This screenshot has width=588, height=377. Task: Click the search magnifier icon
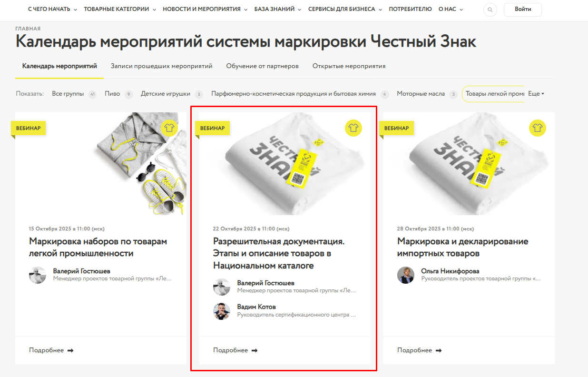click(490, 10)
